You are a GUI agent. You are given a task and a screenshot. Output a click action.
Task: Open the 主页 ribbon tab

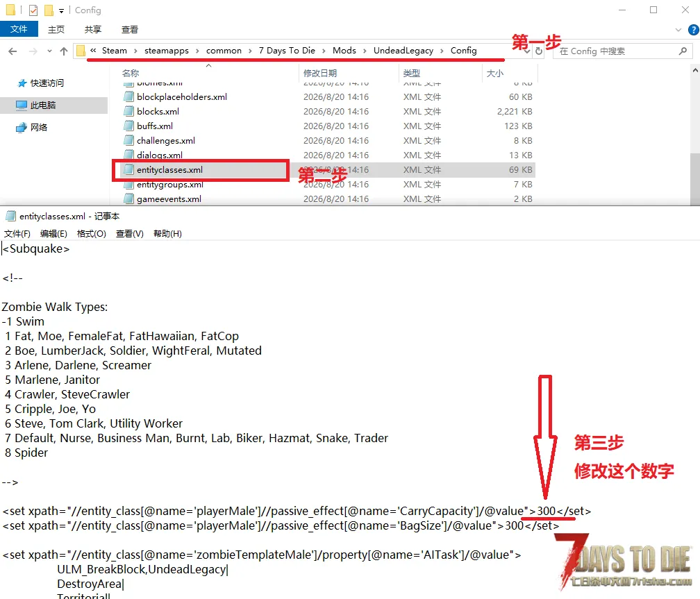(x=56, y=29)
